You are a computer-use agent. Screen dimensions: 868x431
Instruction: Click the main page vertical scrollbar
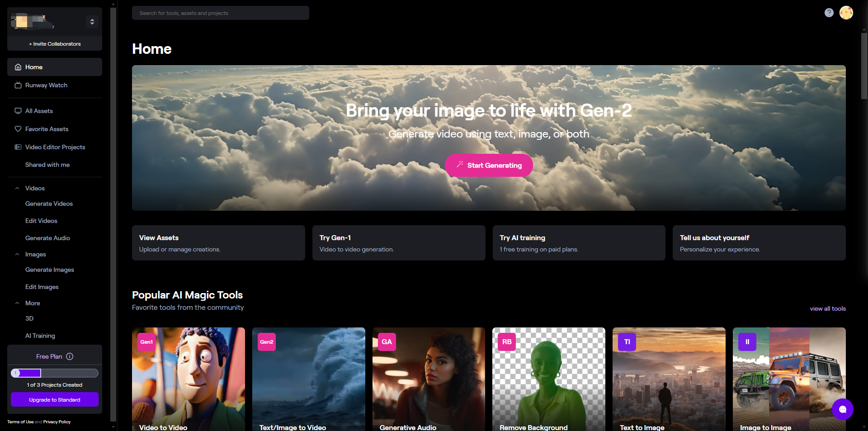tap(864, 66)
